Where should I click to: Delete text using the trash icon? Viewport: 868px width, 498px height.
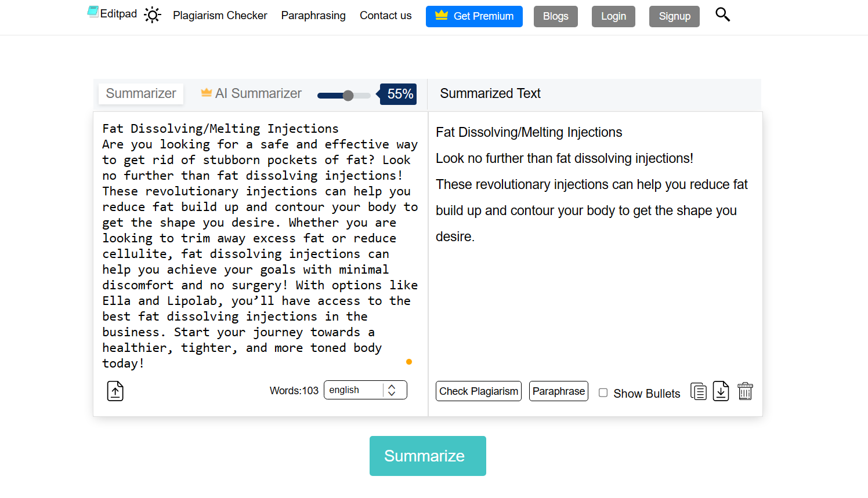pos(745,392)
